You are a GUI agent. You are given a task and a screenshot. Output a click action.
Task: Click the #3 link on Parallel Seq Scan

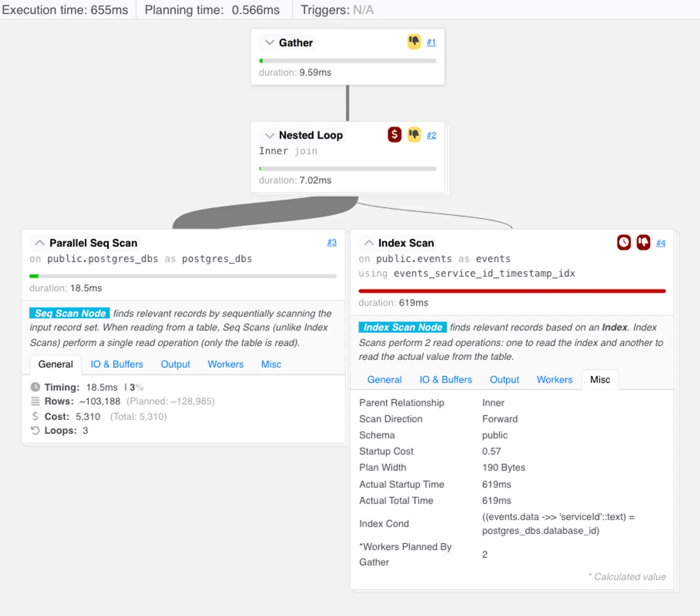[x=332, y=242]
